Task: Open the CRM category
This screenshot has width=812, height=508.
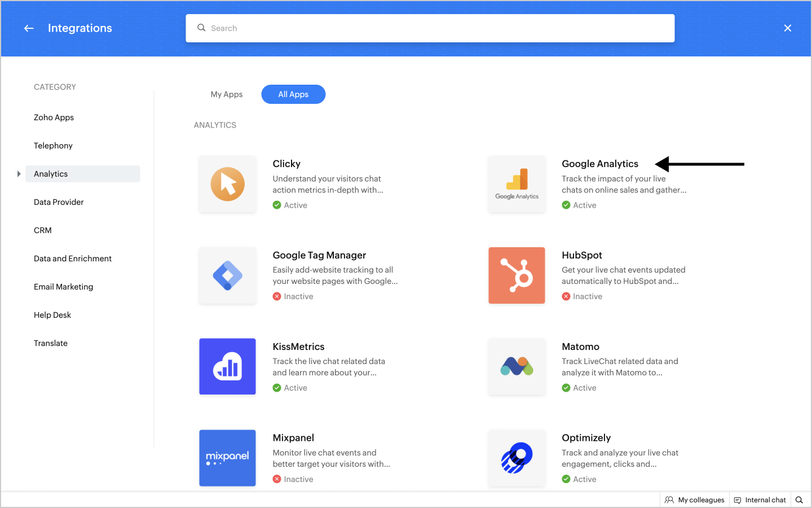Action: pyautogui.click(x=43, y=230)
